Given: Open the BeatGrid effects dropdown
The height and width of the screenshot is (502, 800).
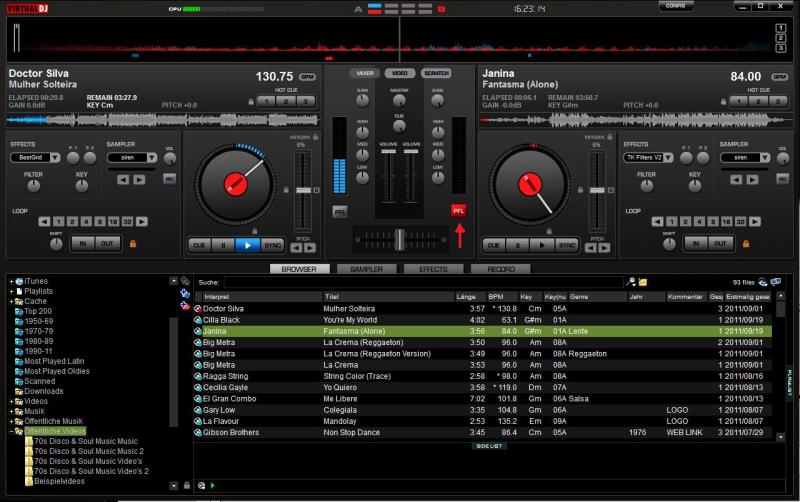Looking at the screenshot, I should click(x=35, y=157).
